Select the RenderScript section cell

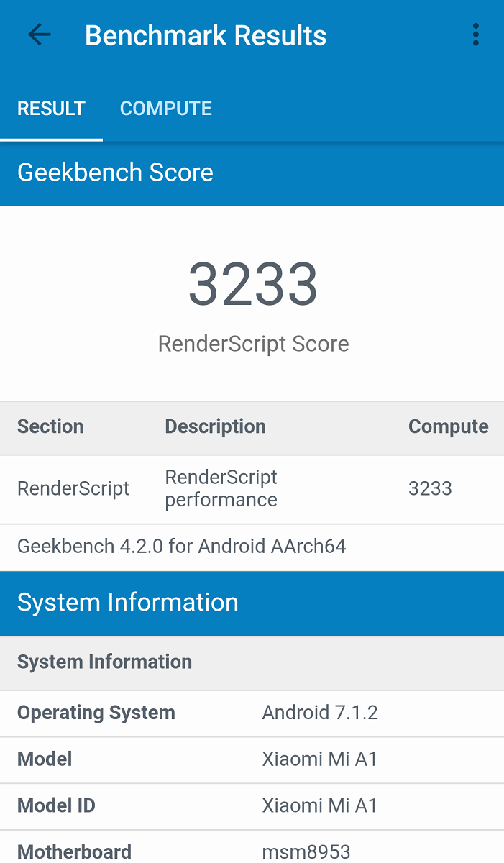pyautogui.click(x=73, y=489)
